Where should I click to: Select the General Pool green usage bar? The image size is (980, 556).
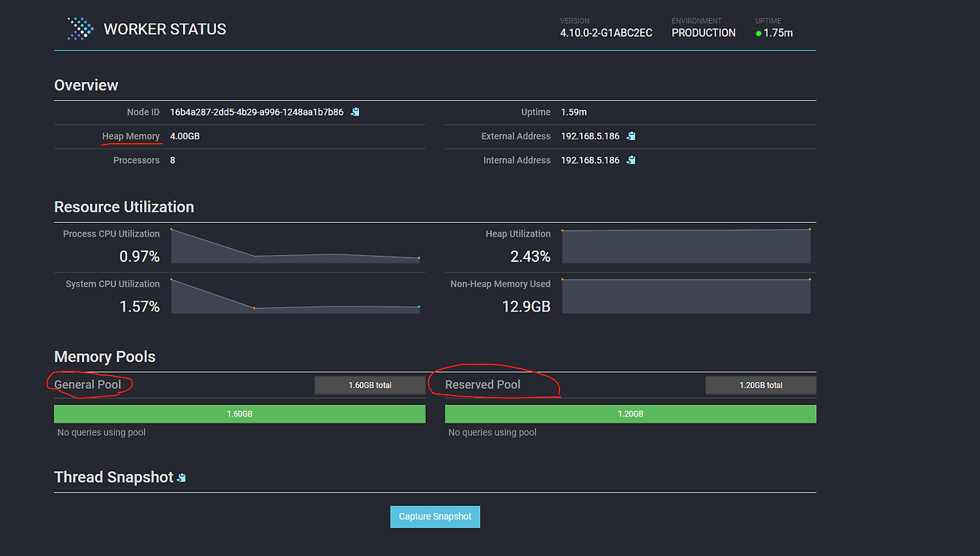coord(239,414)
